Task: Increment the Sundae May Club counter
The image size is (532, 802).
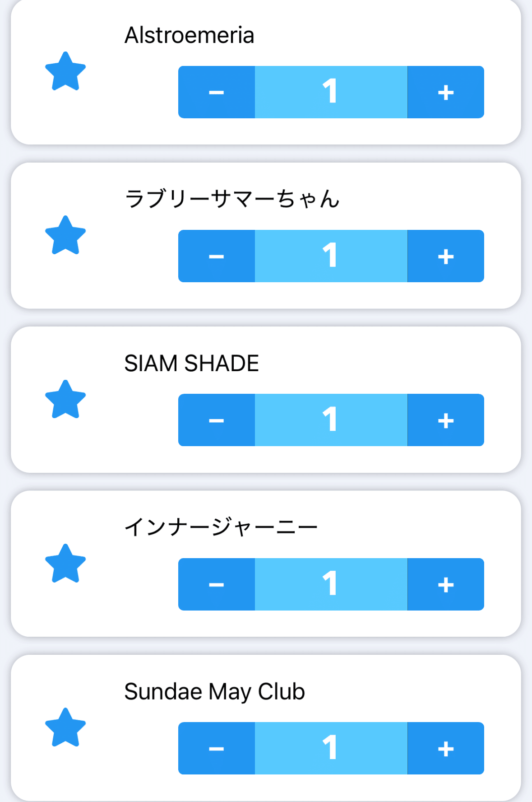Action: coord(445,748)
